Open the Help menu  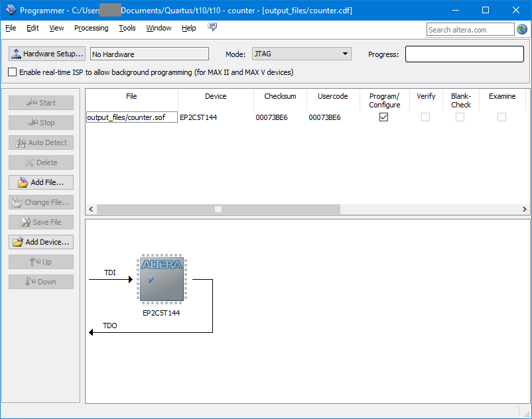click(x=188, y=28)
